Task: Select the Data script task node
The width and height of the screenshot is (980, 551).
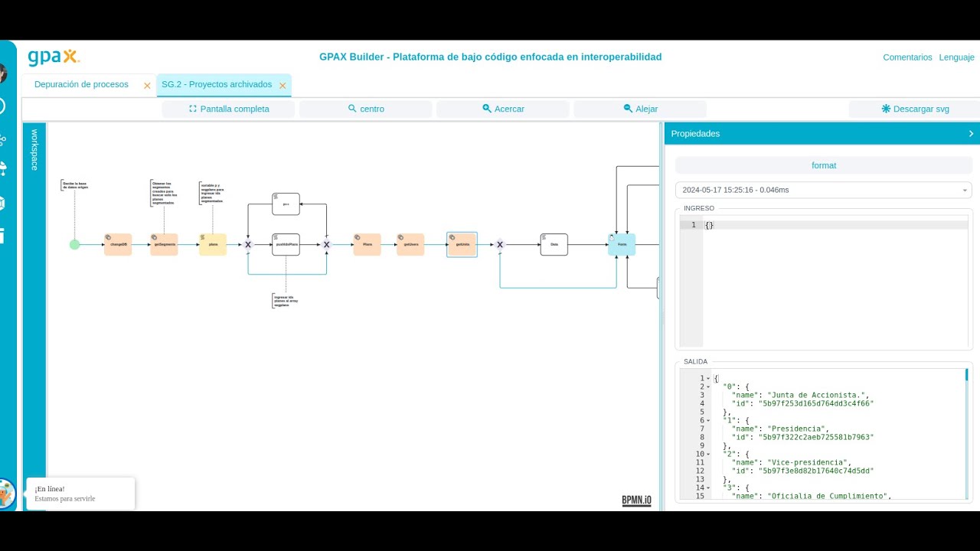Action: [x=554, y=245]
